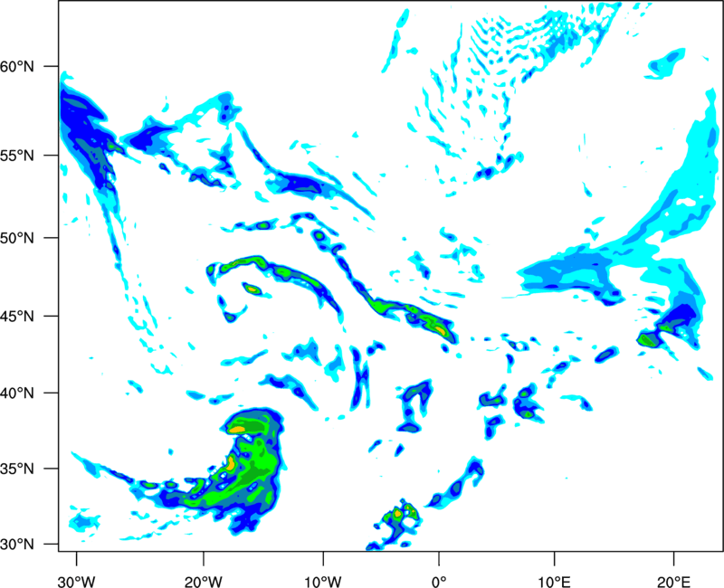Click the 40°N latitude axis label

pos(17,394)
